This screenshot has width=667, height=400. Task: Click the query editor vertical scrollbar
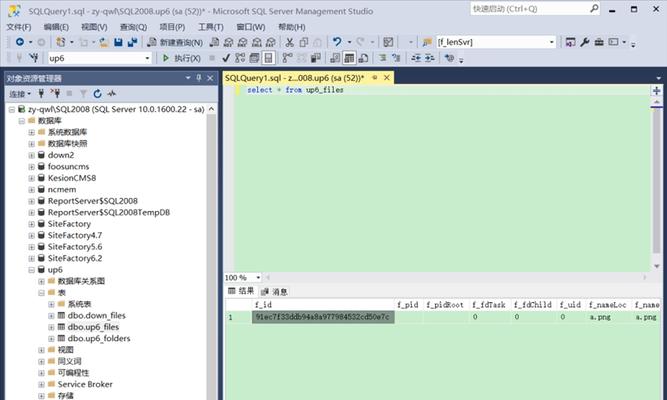(656, 183)
